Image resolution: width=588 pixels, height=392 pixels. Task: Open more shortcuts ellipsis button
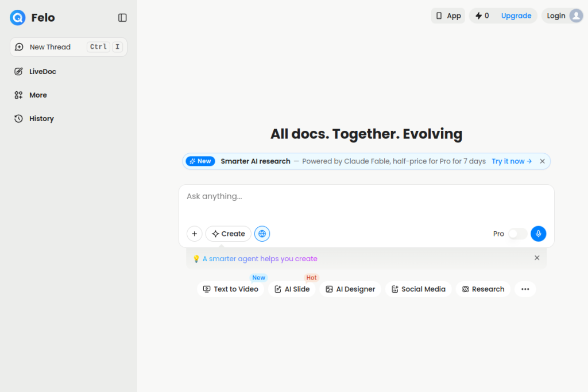[x=525, y=289]
